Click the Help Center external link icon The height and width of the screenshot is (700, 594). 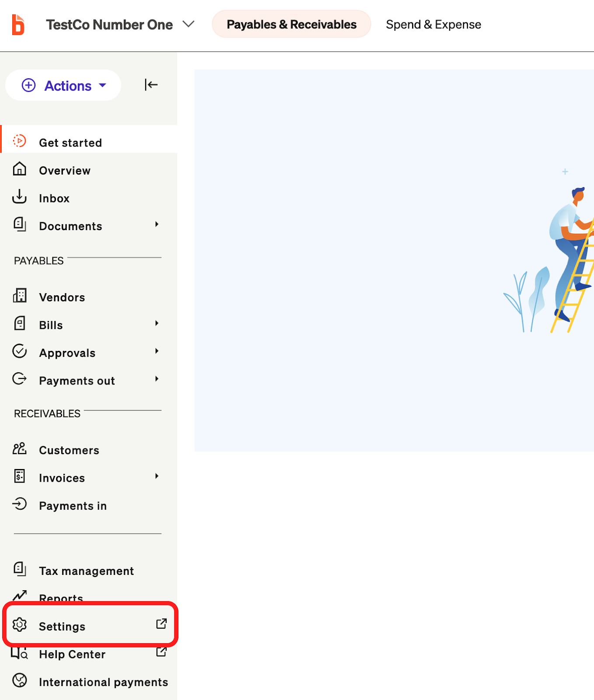pos(161,652)
